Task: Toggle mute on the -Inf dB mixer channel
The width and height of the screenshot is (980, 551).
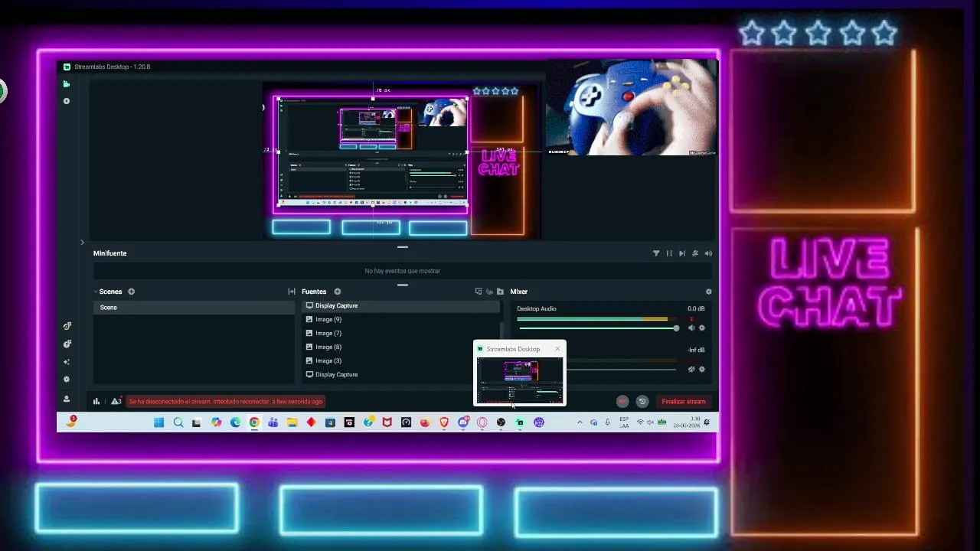Action: [x=691, y=370]
